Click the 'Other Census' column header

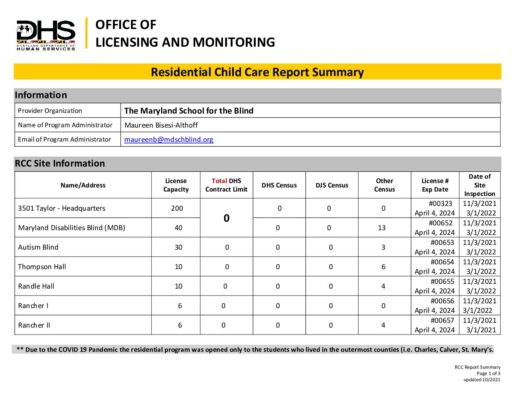(x=384, y=185)
